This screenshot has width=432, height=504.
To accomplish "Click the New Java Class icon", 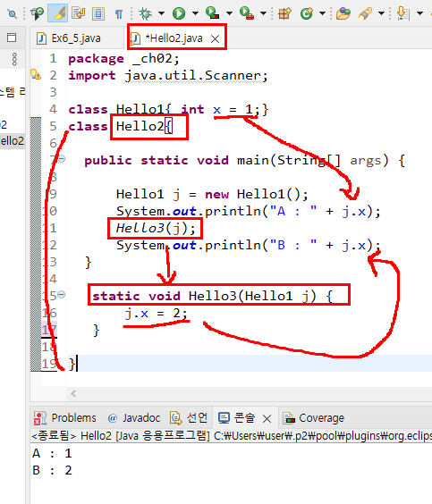I will tap(307, 13).
